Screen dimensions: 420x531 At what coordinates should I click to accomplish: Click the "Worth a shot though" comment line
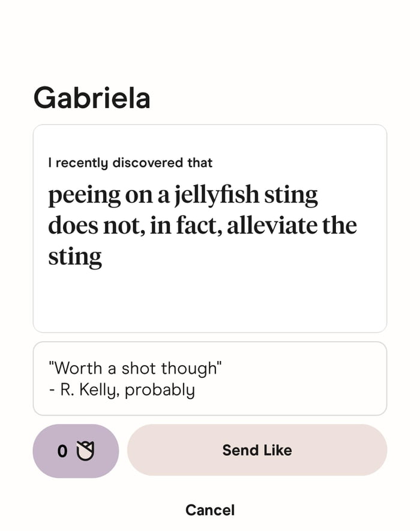134,368
